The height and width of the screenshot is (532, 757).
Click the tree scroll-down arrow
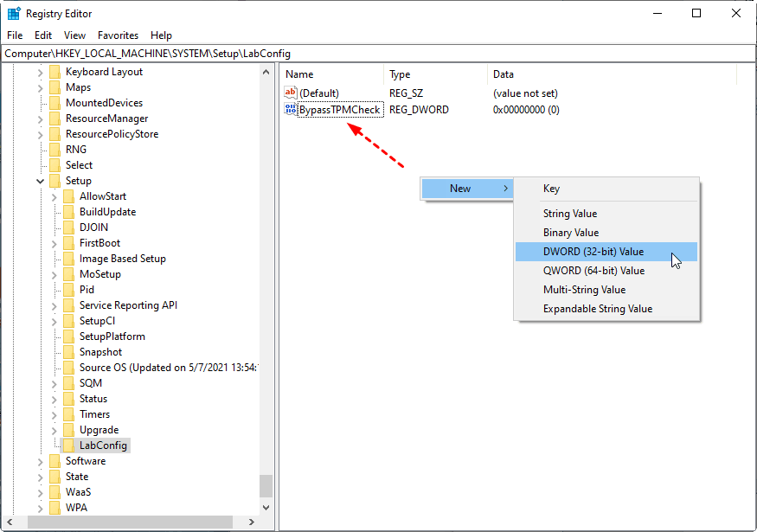(x=266, y=508)
